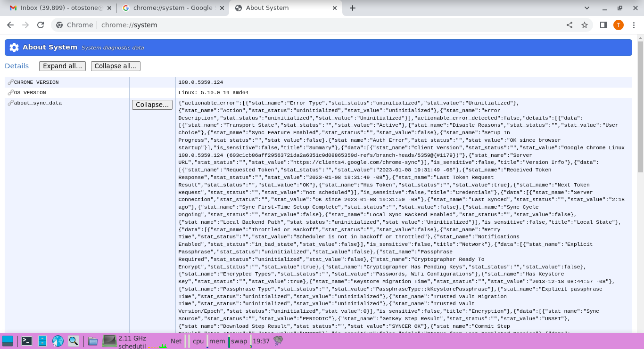This screenshot has height=349, width=644.
Task: Click the link icon beside CHROME VERSION
Action: point(11,82)
